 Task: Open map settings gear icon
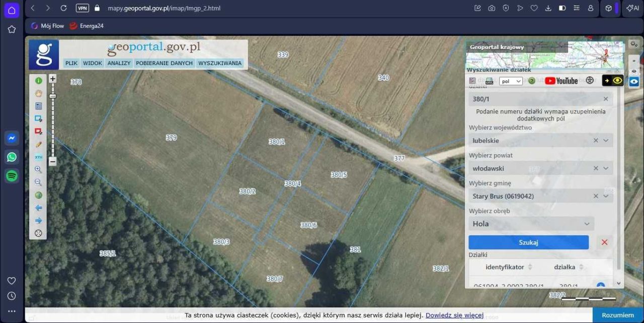(633, 44)
